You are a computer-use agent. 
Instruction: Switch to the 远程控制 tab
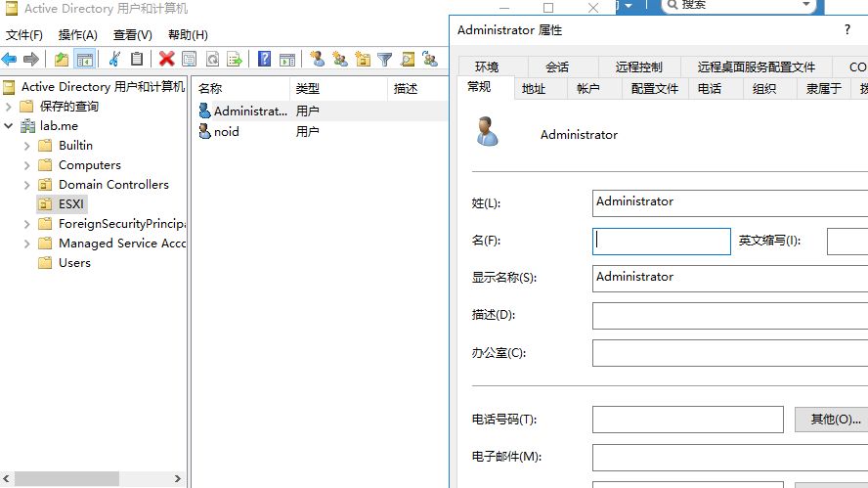coord(639,67)
